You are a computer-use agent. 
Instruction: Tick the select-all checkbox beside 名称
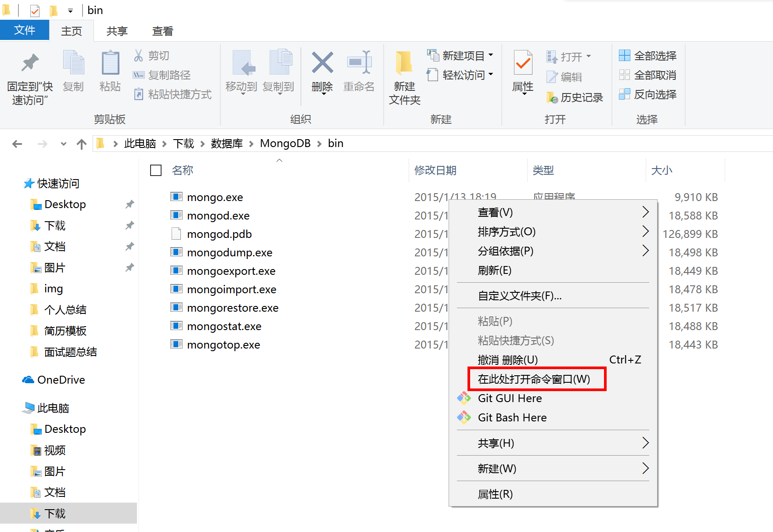[x=156, y=170]
